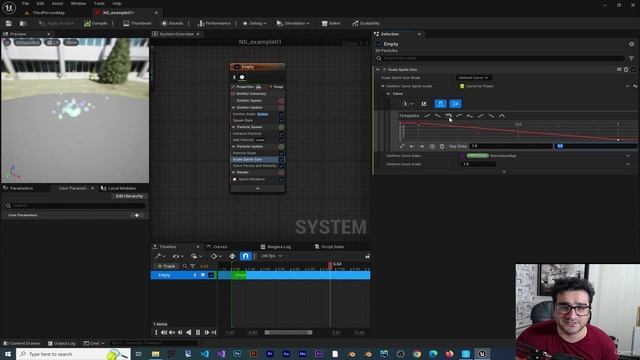Viewport: 640px width, 360px height.
Task: Toggle timeline snapping magnet button
Action: click(245, 256)
